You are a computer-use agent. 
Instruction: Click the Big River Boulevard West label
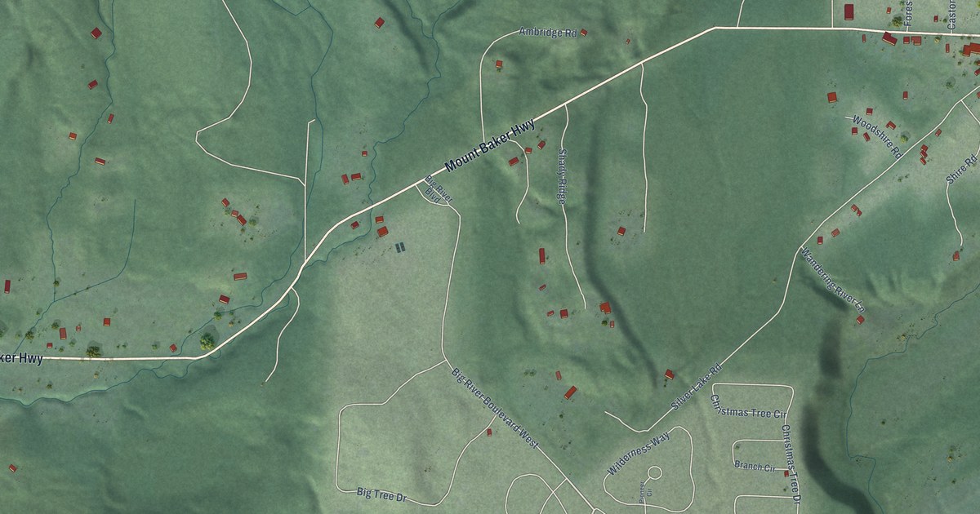pos(495,408)
